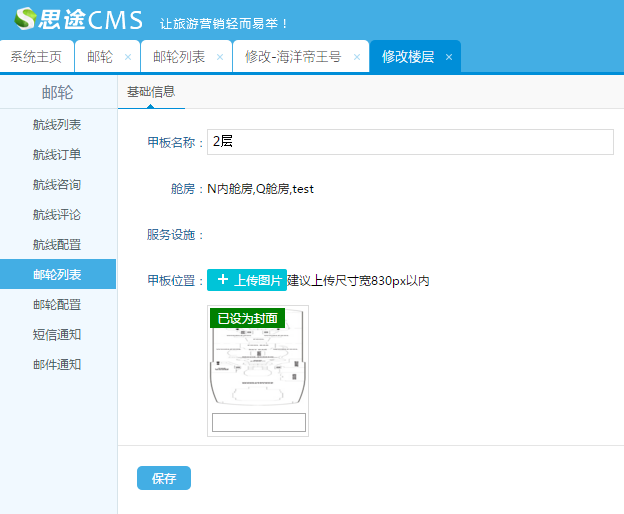Click the 甲板名称 text field
This screenshot has height=514, width=624.
[410, 142]
